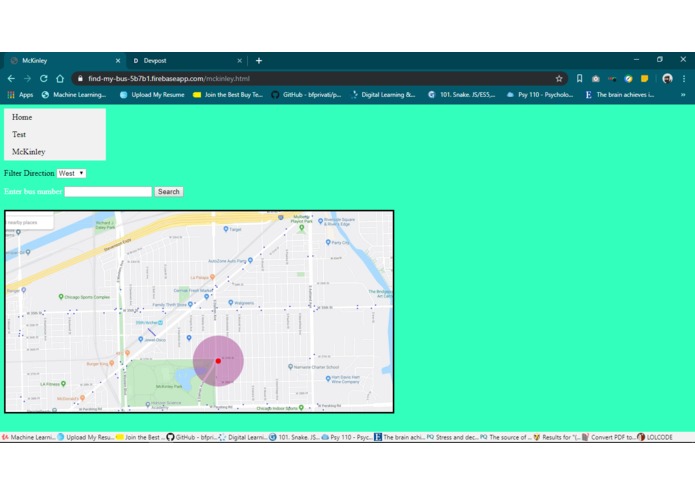Click the Mulberry Playlot Park pin
Viewport: 695px width, 494px height.
tap(301, 228)
